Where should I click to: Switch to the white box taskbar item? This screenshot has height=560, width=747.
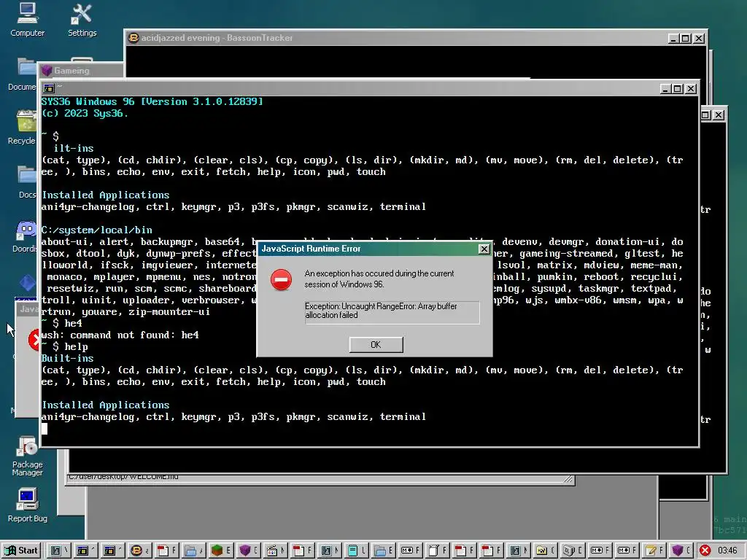[438, 551]
